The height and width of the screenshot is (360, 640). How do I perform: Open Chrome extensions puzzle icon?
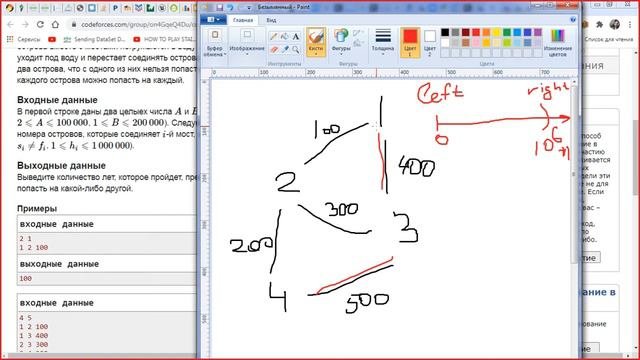point(599,24)
